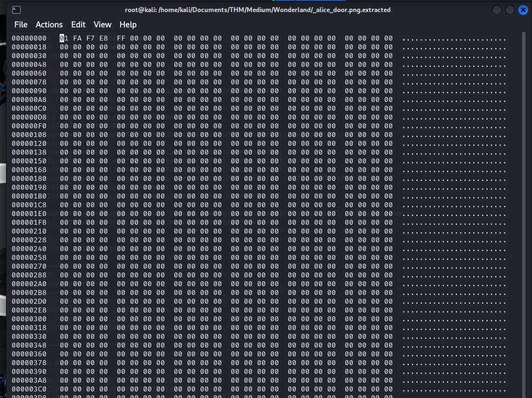Click ASCII dots column of first row
The height and width of the screenshot is (398, 532).
[454, 39]
